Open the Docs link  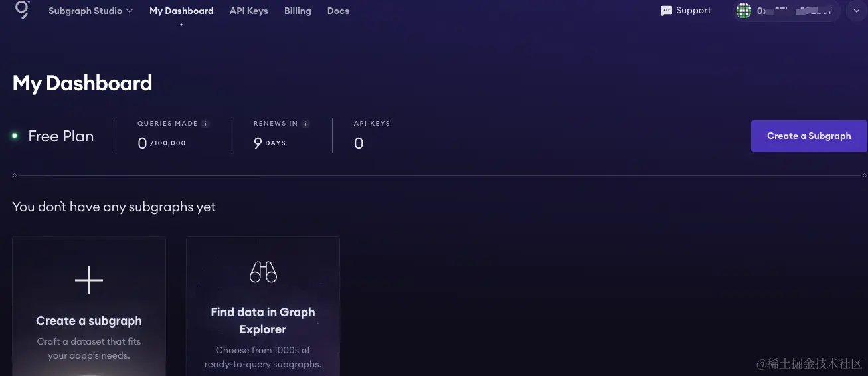tap(338, 11)
